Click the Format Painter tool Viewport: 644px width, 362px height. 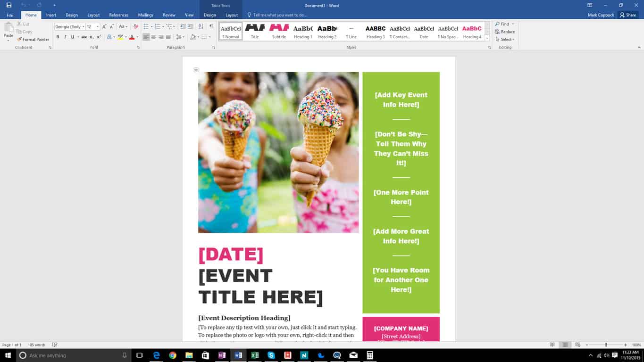click(x=33, y=40)
